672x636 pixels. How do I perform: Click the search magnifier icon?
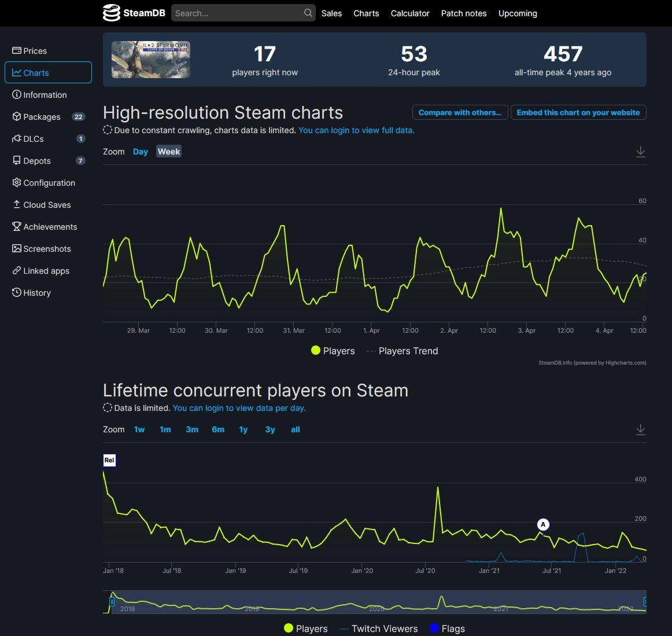click(308, 13)
